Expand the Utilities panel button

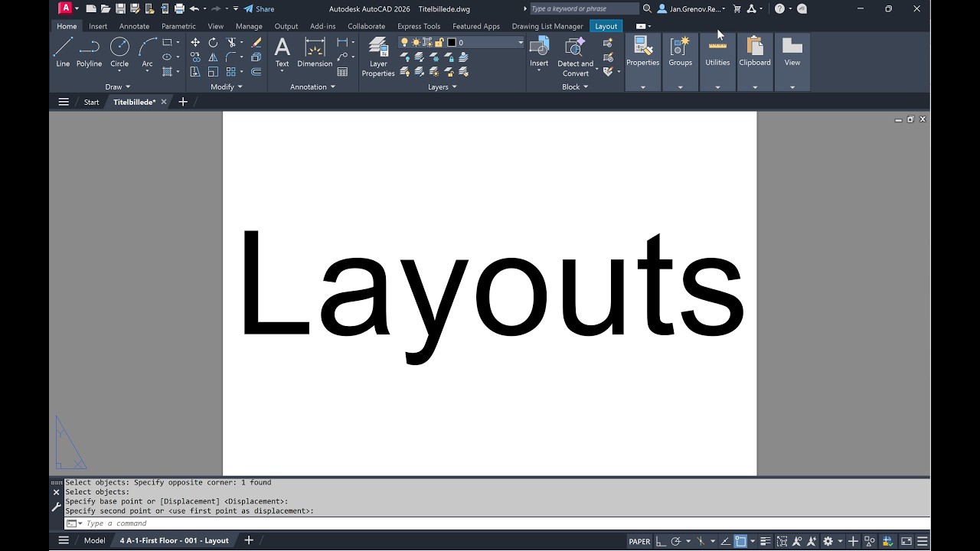coord(717,62)
